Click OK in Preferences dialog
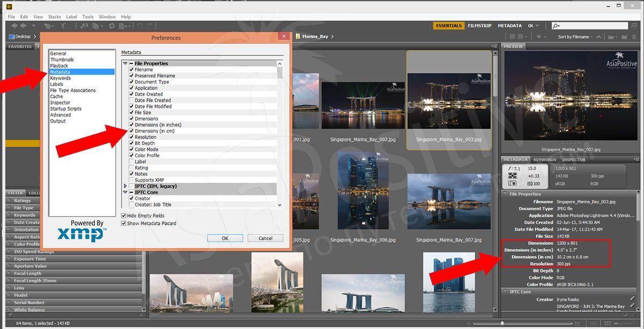The height and width of the screenshot is (329, 644). 225,238
